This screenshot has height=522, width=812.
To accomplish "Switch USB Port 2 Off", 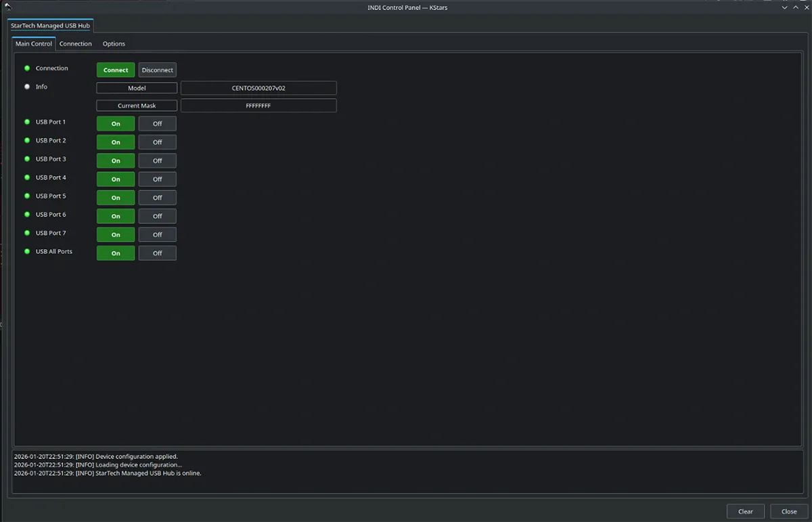I will [x=158, y=142].
